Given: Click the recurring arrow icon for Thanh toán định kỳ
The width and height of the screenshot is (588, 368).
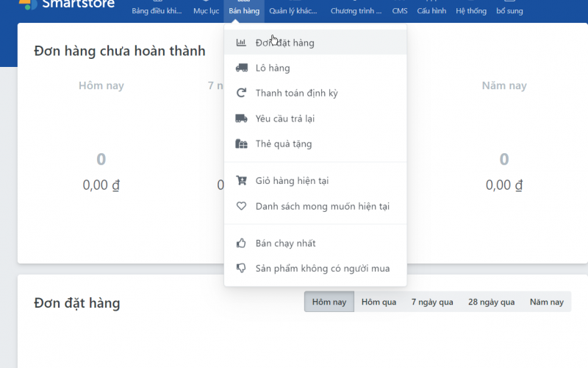Looking at the screenshot, I should pyautogui.click(x=241, y=93).
